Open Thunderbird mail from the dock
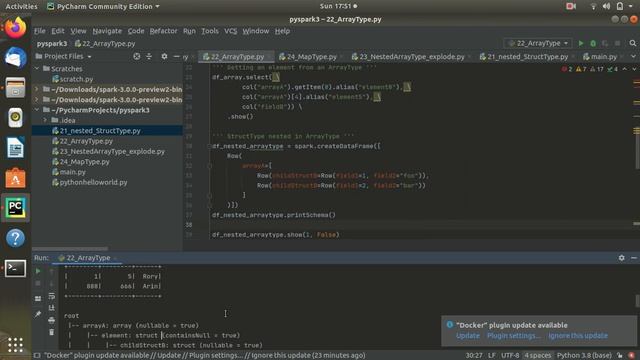The width and height of the screenshot is (640, 360). (16, 58)
